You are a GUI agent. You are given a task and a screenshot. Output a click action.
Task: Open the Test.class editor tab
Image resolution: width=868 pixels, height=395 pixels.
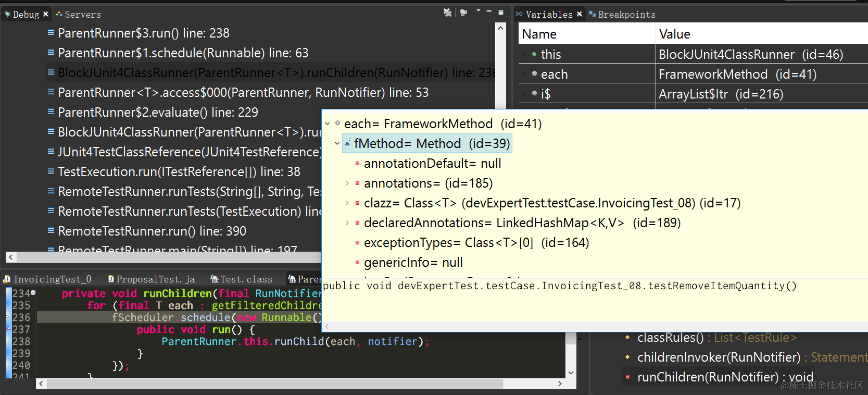click(x=242, y=279)
